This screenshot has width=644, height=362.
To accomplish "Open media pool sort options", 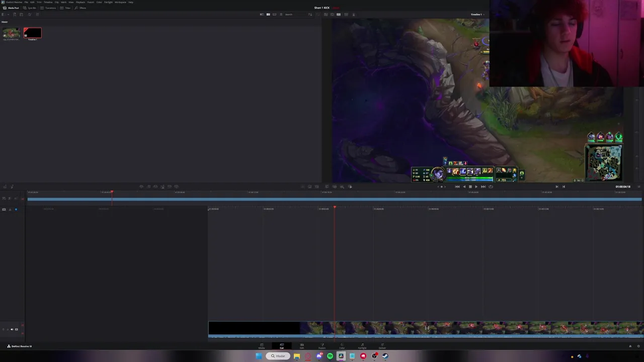I will (310, 14).
